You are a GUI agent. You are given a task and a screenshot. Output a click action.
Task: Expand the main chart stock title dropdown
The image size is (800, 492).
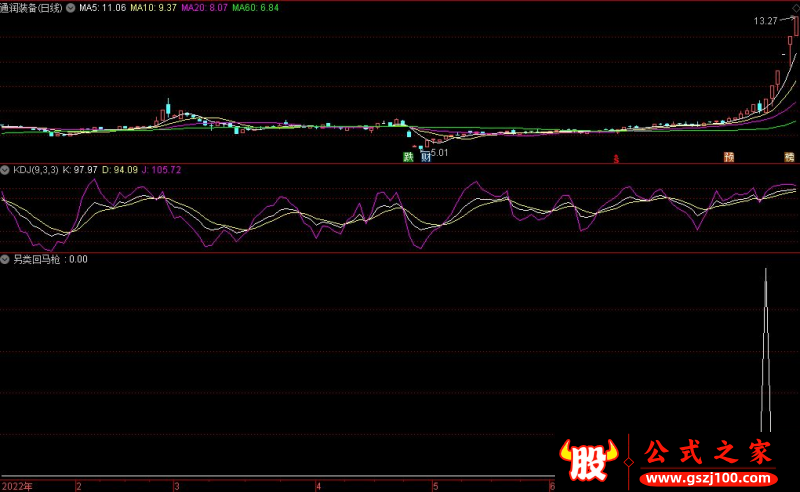coord(69,7)
